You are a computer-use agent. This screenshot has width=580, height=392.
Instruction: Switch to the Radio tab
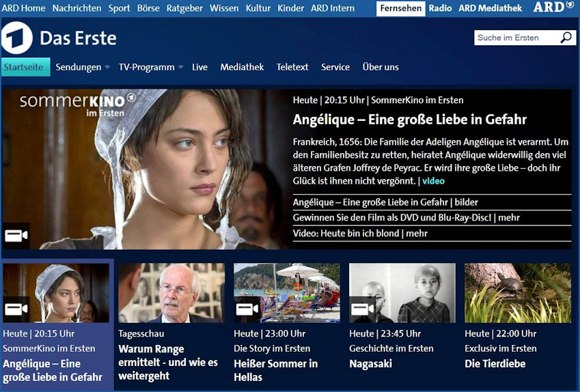pyautogui.click(x=440, y=8)
